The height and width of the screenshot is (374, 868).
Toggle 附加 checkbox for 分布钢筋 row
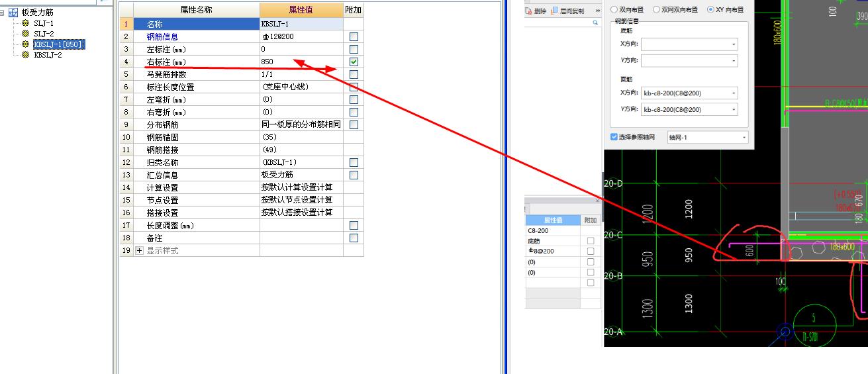coord(354,124)
